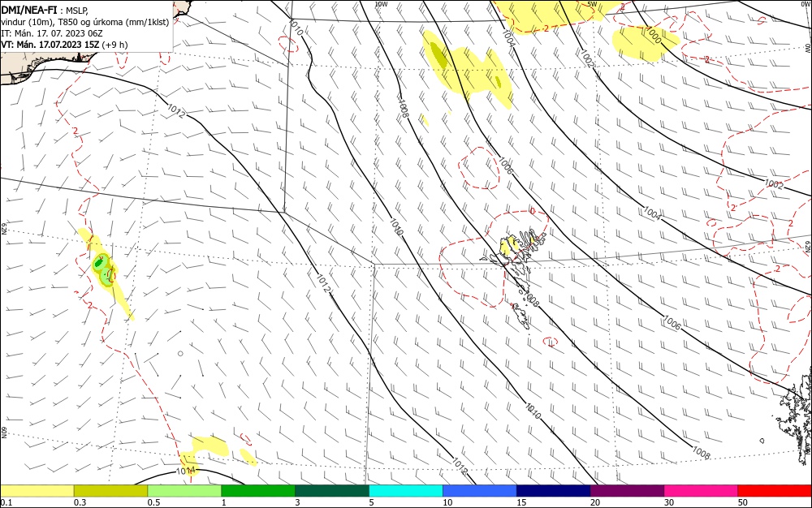This screenshot has height=508, width=812.
Task: Click the yellow 0.1–0.3 legend swatch
Action: coord(37,491)
